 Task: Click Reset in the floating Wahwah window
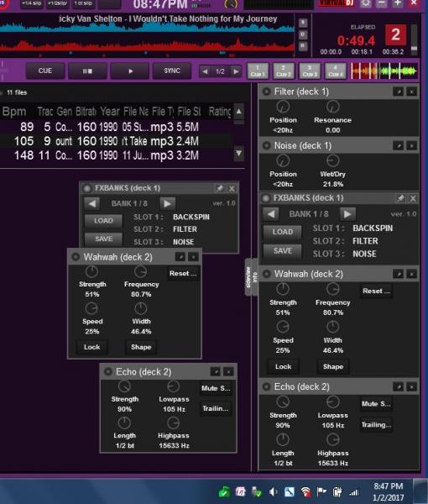183,274
